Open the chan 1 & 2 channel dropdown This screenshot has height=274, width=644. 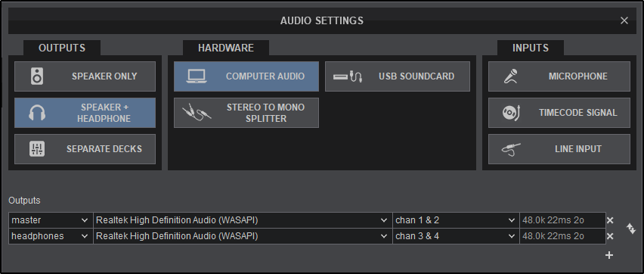[456, 220]
